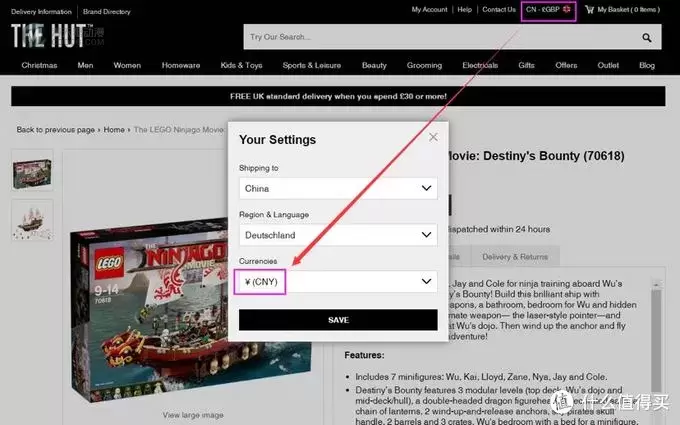Open the Brand Directory link
Image resolution: width=680 pixels, height=425 pixels.
(107, 12)
